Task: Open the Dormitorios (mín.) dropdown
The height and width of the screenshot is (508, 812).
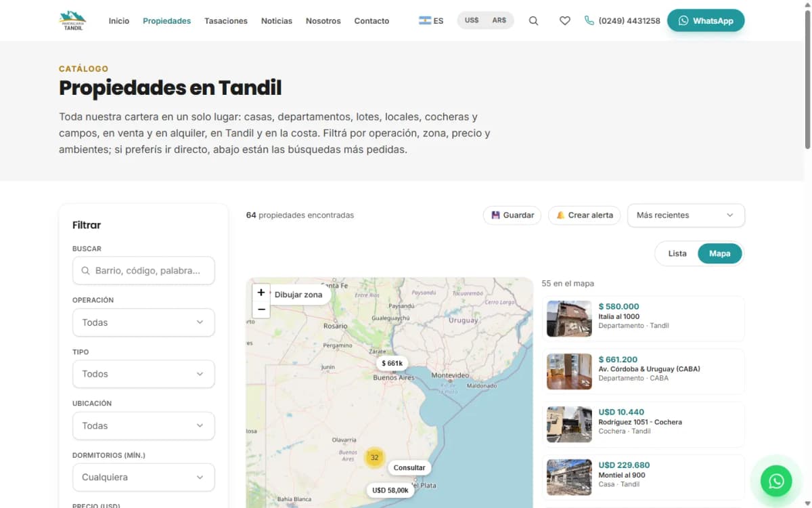Action: [x=143, y=477]
